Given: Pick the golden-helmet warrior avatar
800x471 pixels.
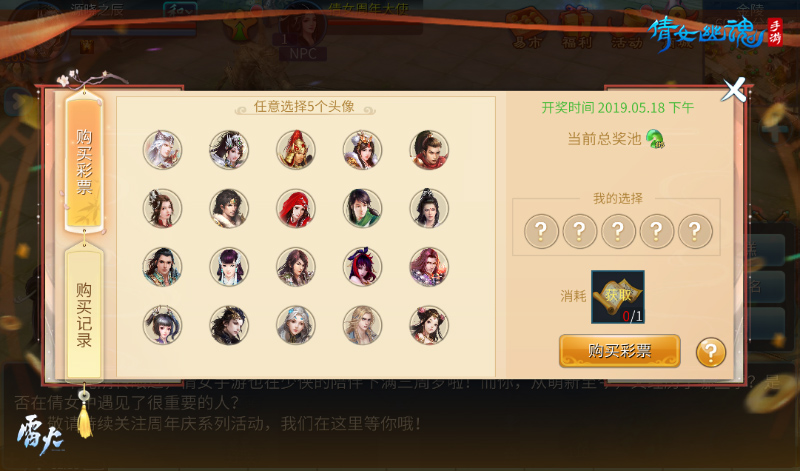Looking at the screenshot, I should click(295, 150).
